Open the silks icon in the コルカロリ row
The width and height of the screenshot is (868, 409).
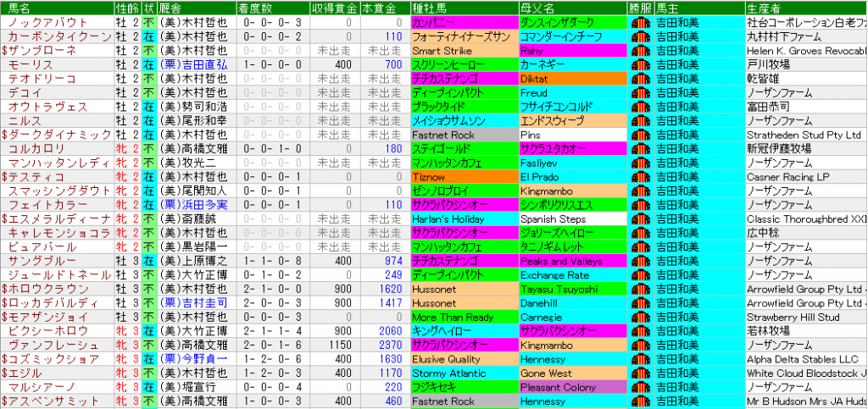pyautogui.click(x=641, y=148)
